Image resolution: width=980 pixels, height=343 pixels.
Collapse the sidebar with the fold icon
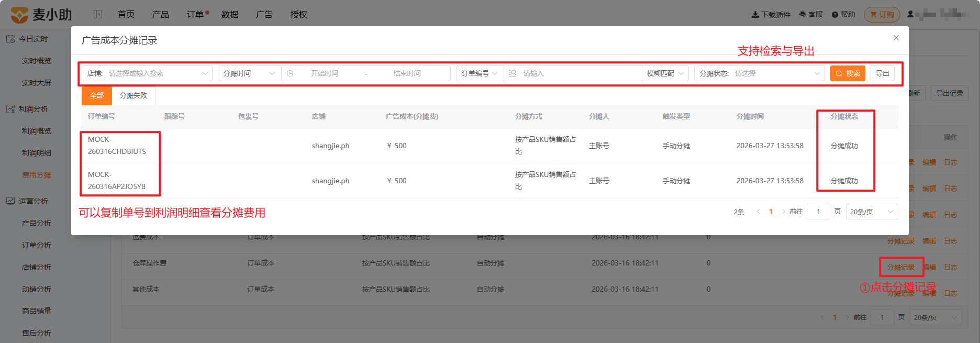point(98,14)
